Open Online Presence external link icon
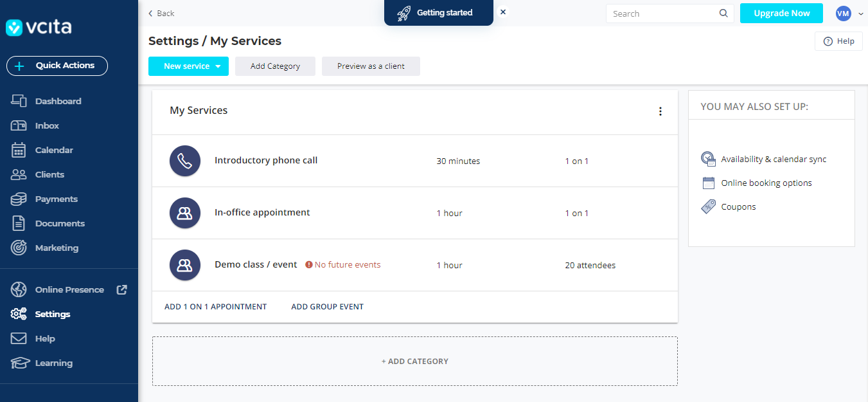The image size is (868, 402). tap(121, 289)
